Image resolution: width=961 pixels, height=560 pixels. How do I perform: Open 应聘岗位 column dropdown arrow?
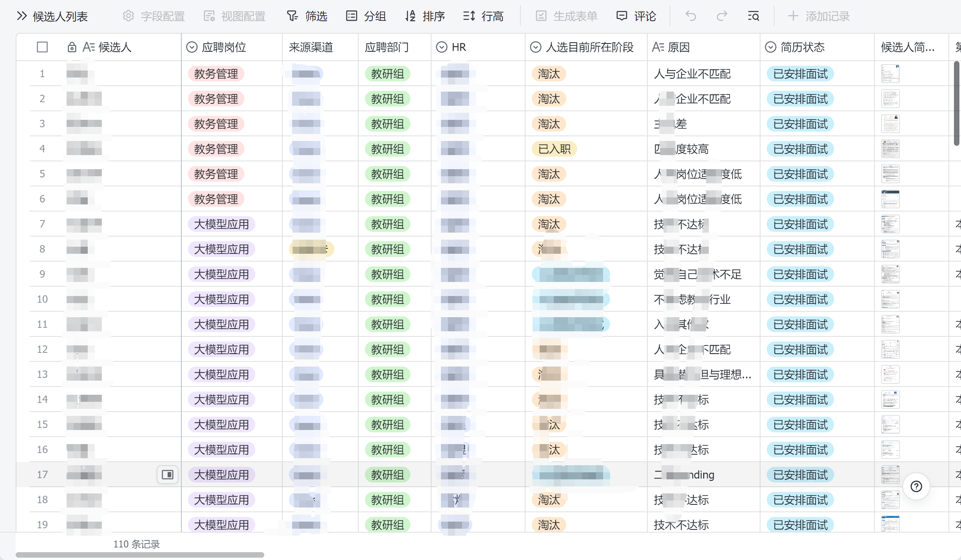[x=191, y=47]
